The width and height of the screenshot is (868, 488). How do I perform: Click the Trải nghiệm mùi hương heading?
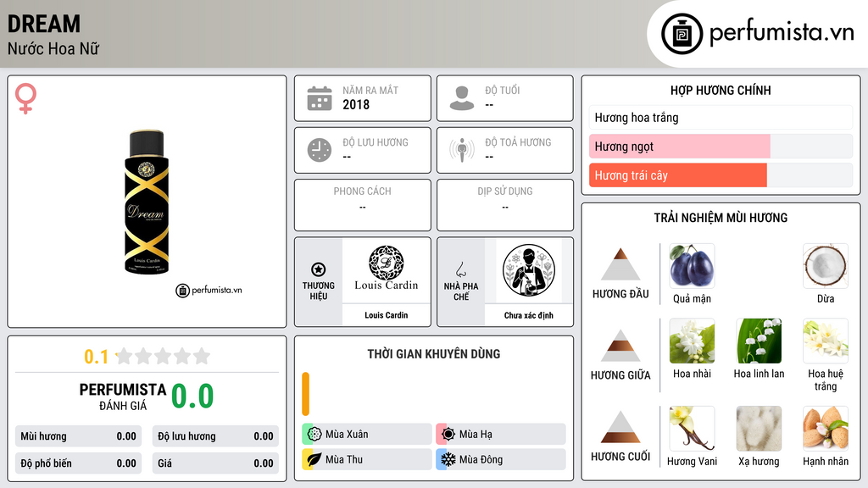coord(721,218)
